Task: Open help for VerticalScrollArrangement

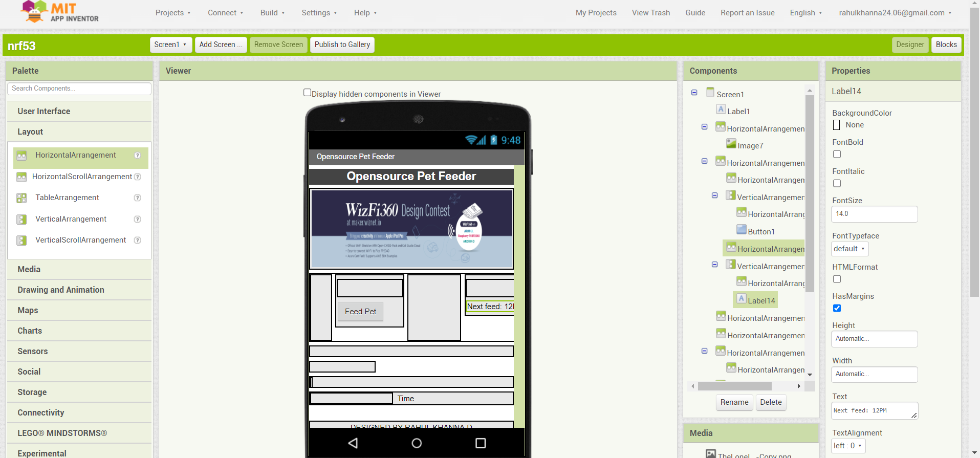Action: point(137,241)
